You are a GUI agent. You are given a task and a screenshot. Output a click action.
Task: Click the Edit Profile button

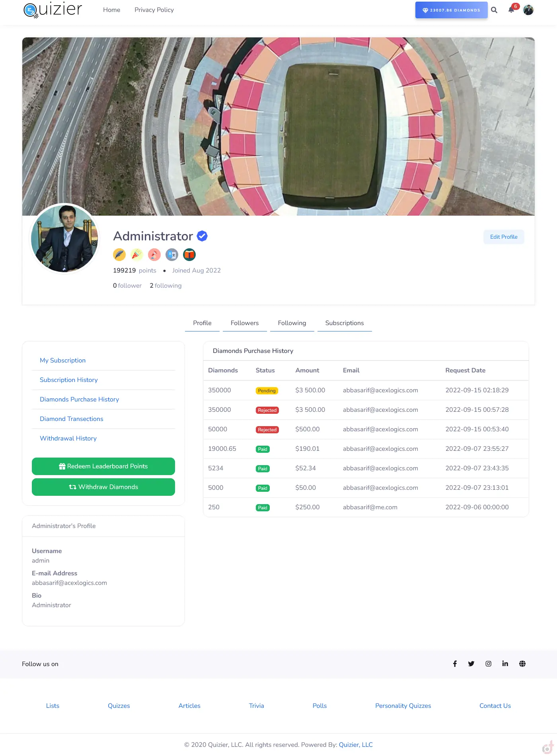click(x=504, y=237)
